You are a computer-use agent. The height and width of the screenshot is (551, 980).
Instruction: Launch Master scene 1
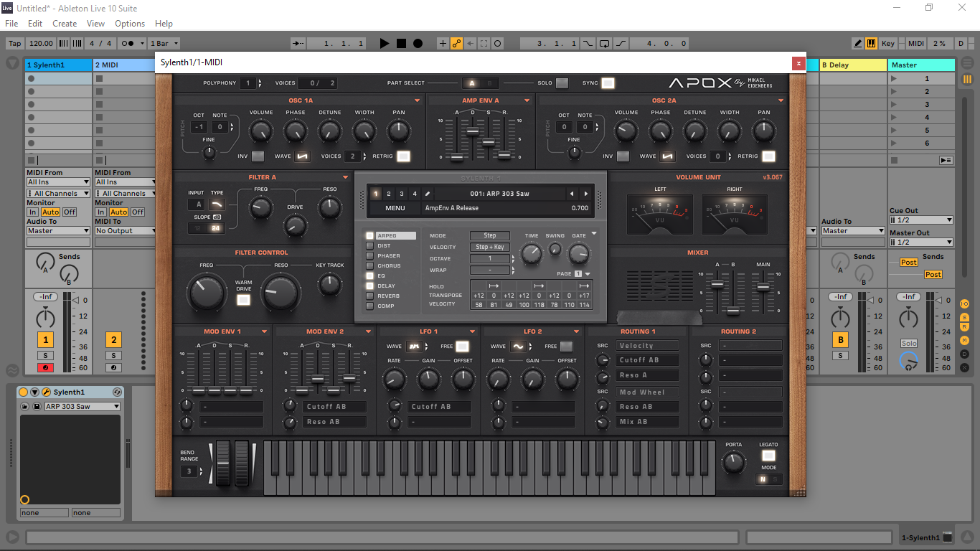[893, 79]
